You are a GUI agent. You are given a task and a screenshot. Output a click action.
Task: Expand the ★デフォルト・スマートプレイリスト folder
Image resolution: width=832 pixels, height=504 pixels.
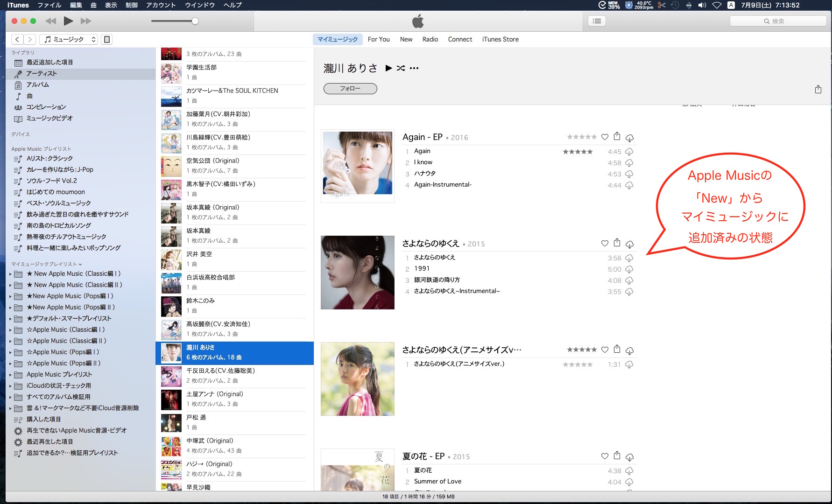point(10,319)
